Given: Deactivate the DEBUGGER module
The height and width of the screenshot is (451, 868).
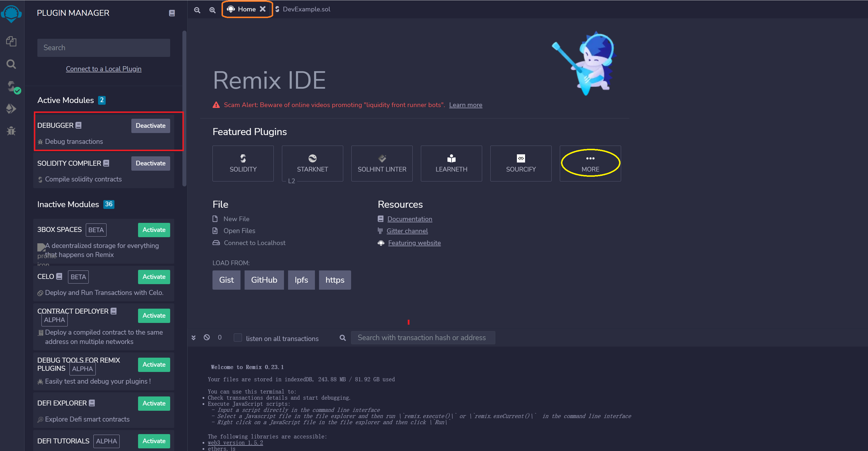Looking at the screenshot, I should coord(151,126).
